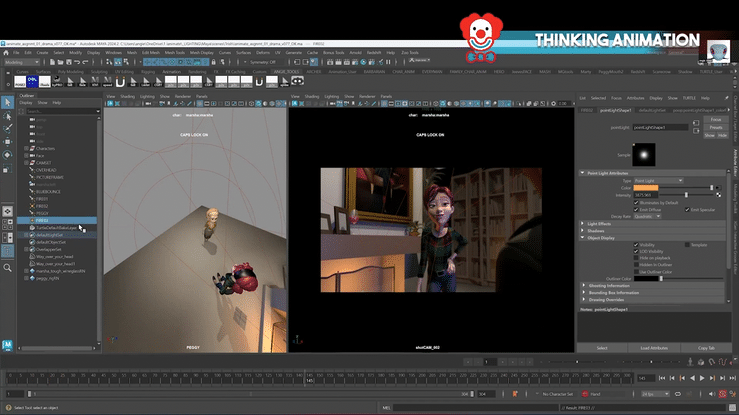Open the Create menu
This screenshot has width=739, height=415.
42,53
